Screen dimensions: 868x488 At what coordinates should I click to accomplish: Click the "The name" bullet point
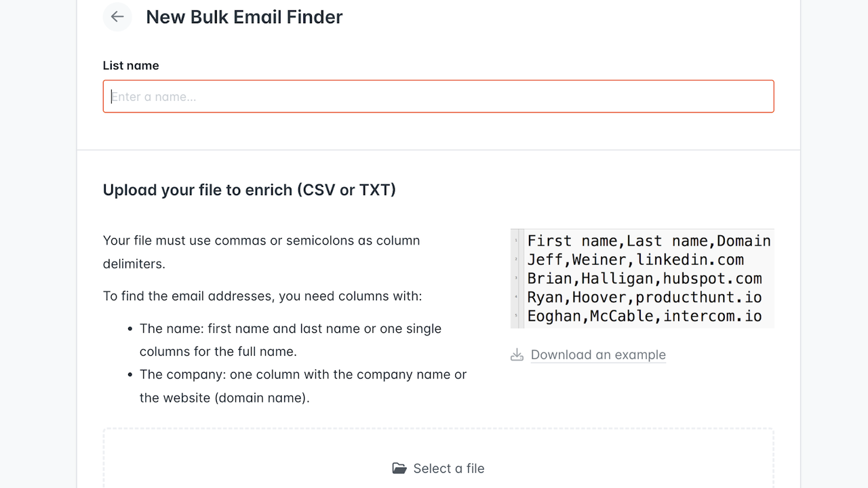tap(290, 340)
